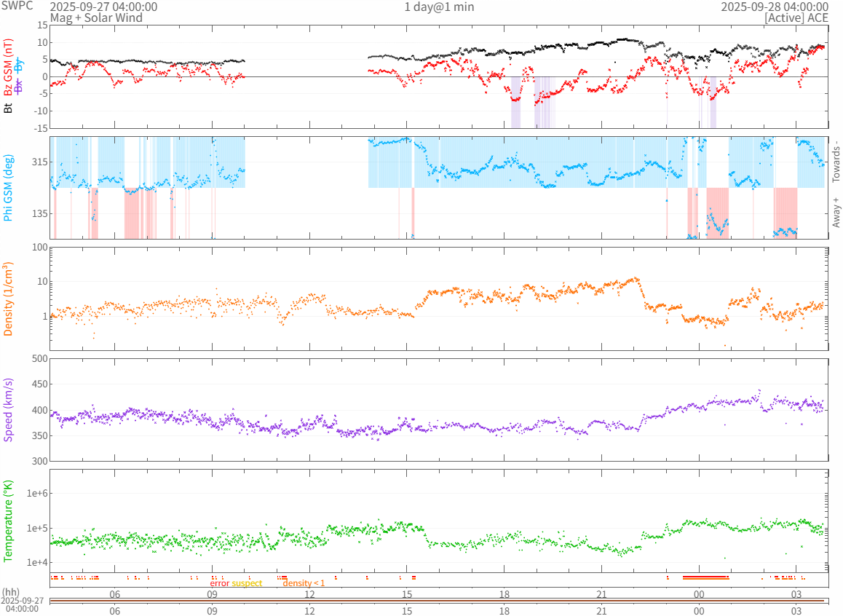Screen dimensions: 843x616
Task: Click the yellow 'suspect' legend label
Action: pos(247,583)
